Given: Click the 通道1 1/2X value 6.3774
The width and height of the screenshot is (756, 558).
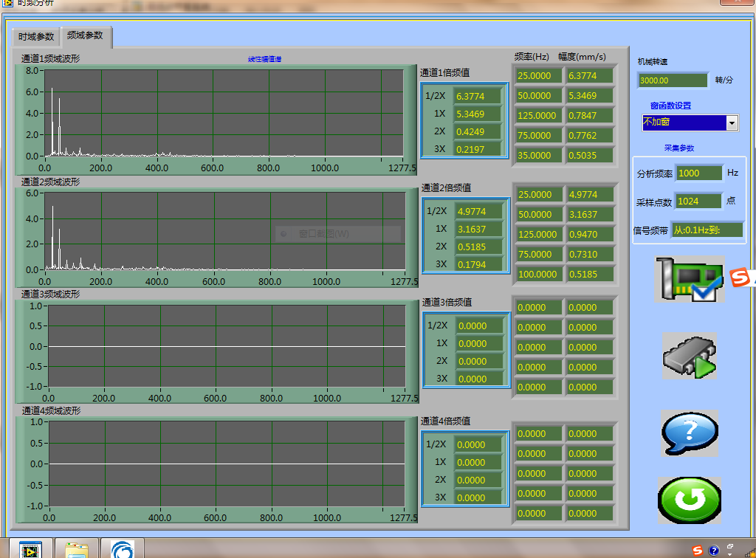Looking at the screenshot, I should point(478,96).
